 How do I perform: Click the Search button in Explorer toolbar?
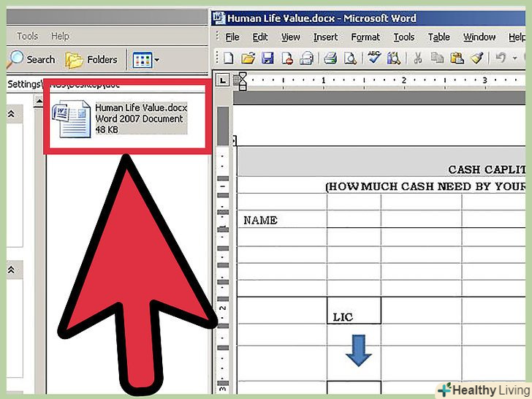click(31, 59)
